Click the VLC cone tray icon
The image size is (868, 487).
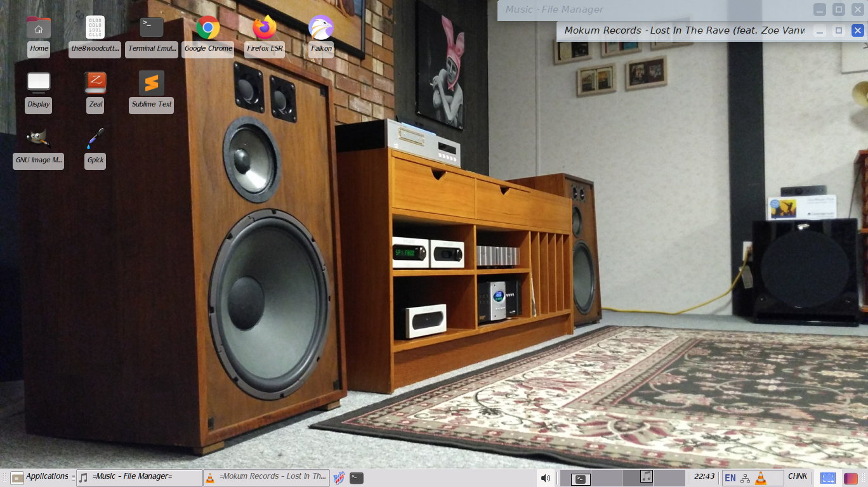point(761,477)
